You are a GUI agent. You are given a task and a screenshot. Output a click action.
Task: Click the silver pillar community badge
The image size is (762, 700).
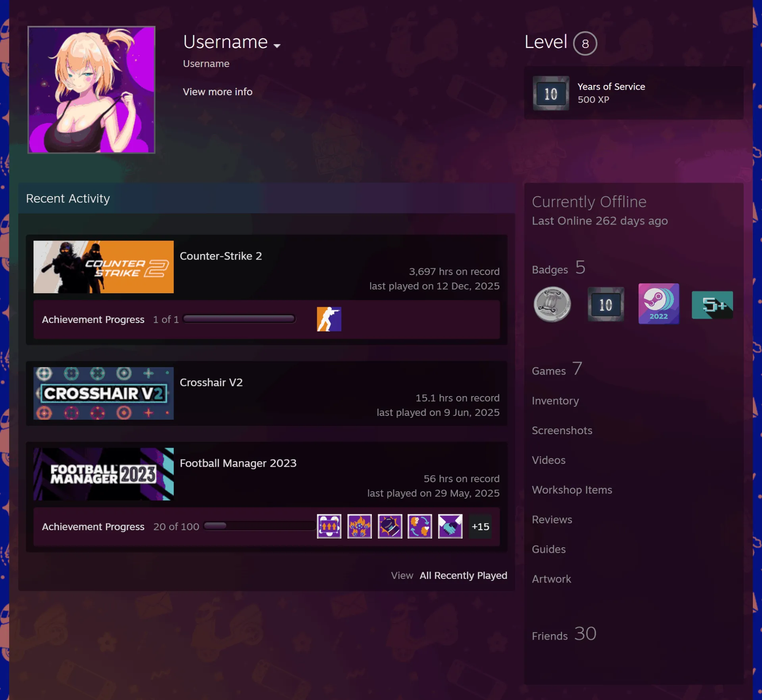tap(552, 304)
